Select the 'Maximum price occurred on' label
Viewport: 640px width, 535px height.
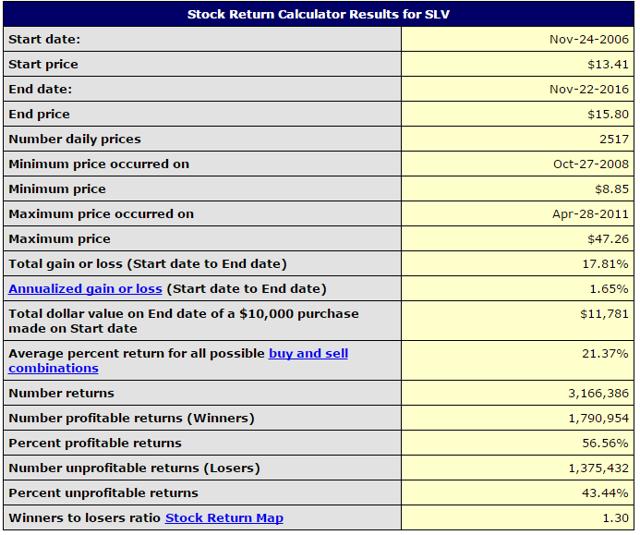tap(101, 214)
